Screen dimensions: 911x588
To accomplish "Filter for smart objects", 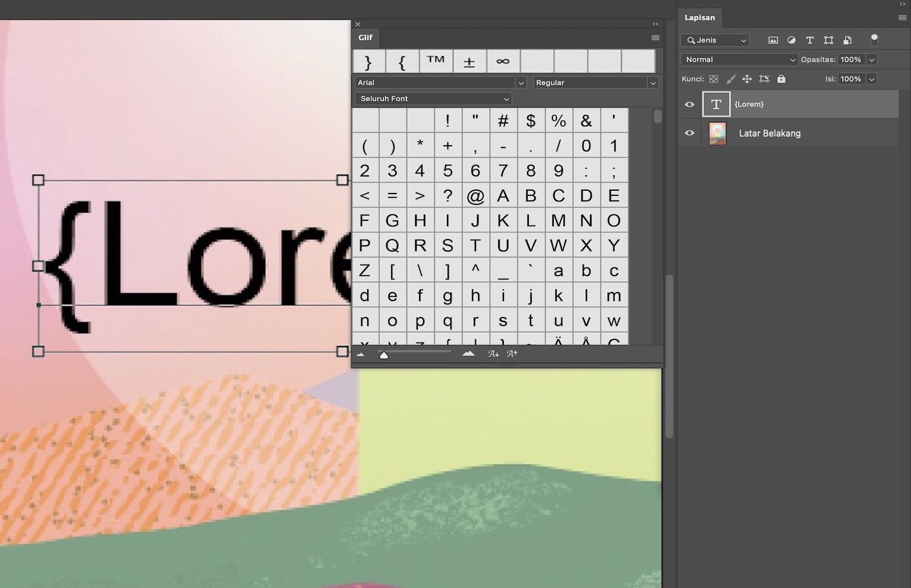I will pos(848,40).
